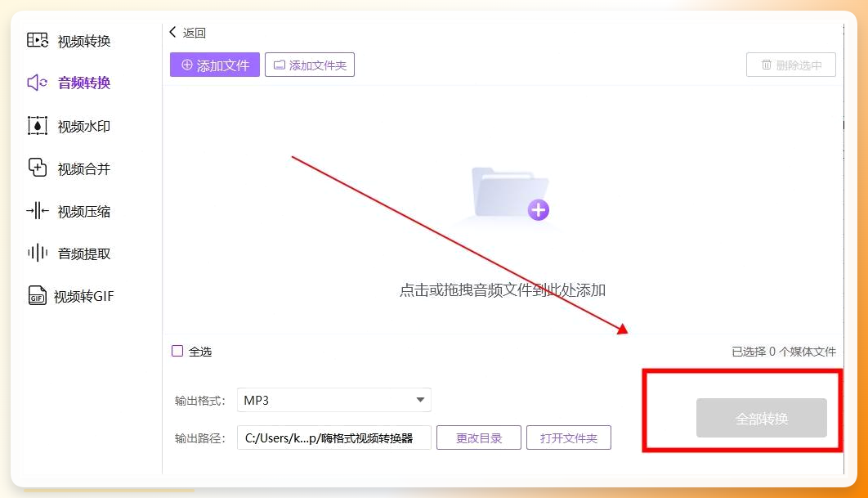This screenshot has height=498, width=868.
Task: Click the 已选择 0 个媒体文件 status text
Action: point(783,352)
